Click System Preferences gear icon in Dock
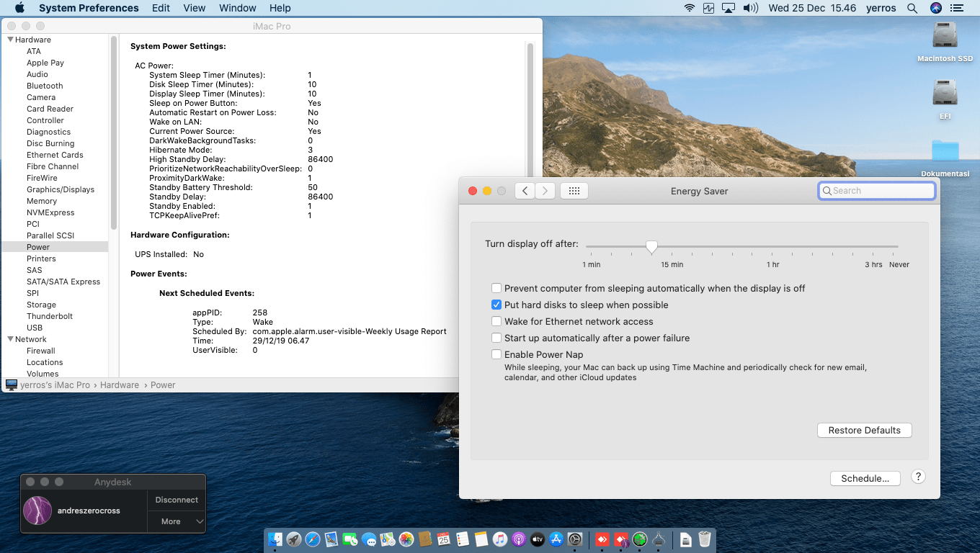The height and width of the screenshot is (553, 980). (x=575, y=539)
